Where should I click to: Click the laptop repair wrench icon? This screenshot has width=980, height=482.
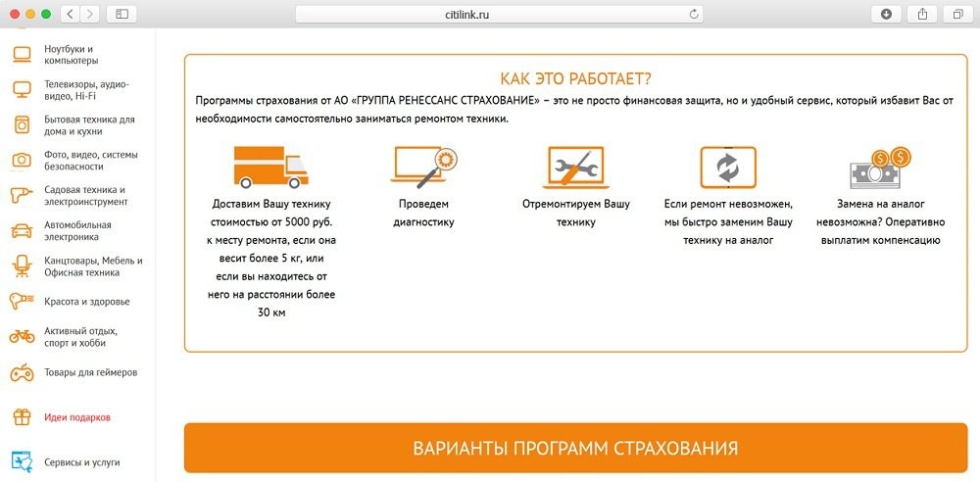point(575,167)
